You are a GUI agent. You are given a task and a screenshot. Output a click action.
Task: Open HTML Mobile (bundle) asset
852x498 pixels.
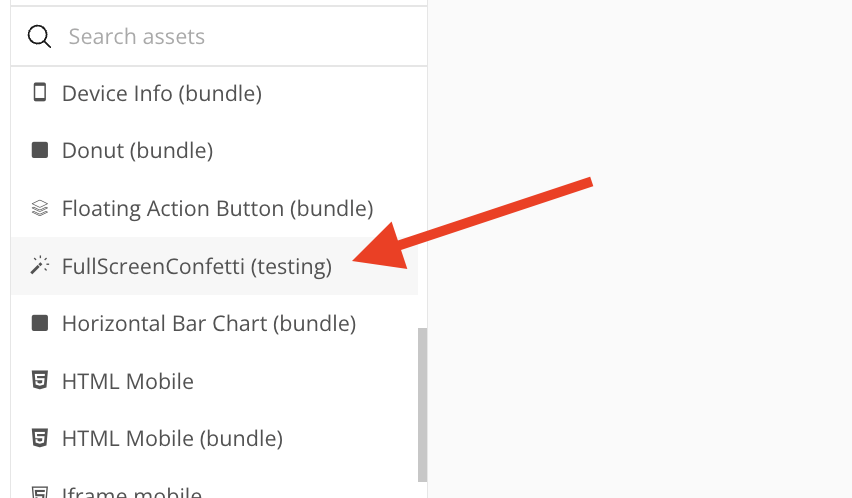point(172,438)
